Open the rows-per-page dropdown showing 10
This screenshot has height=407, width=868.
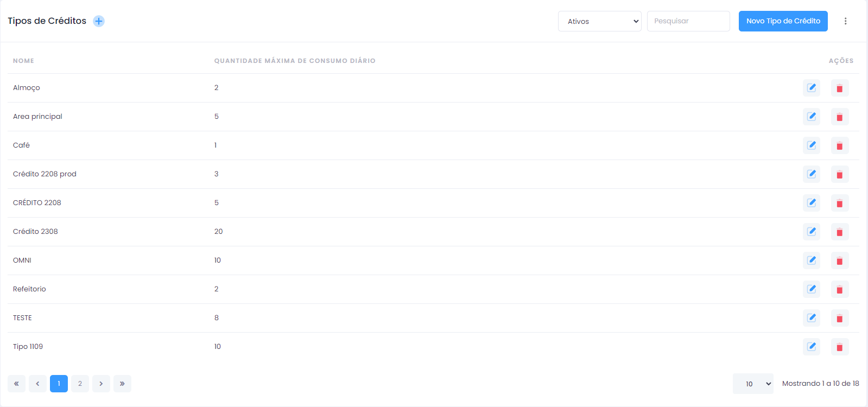click(753, 384)
